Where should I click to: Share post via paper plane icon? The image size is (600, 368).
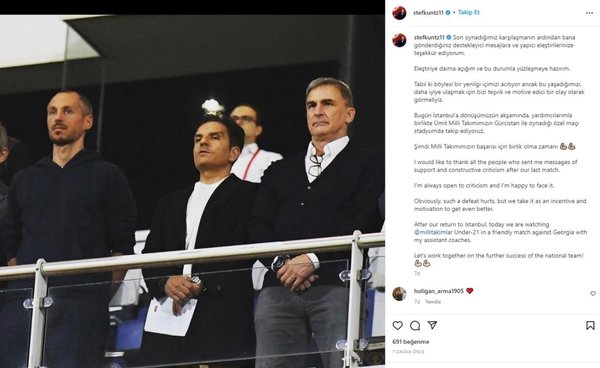432,325
